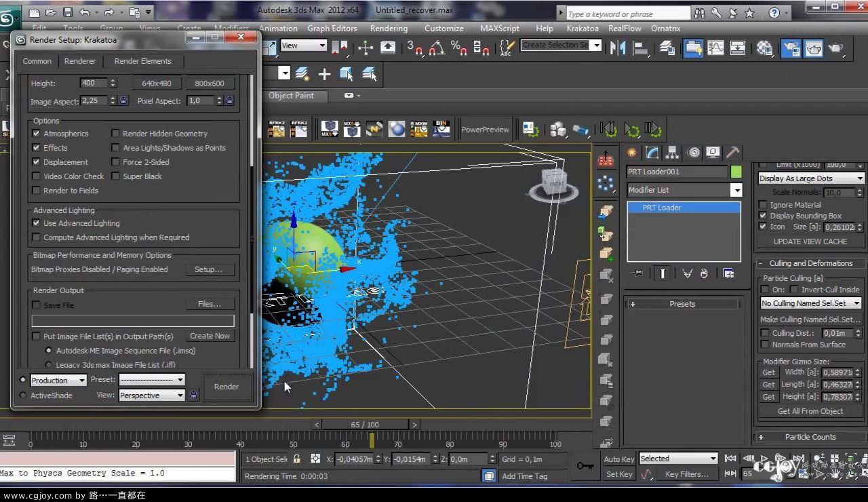Switch to the Renderer tab
Viewport: 868px width, 502px height.
click(x=80, y=61)
